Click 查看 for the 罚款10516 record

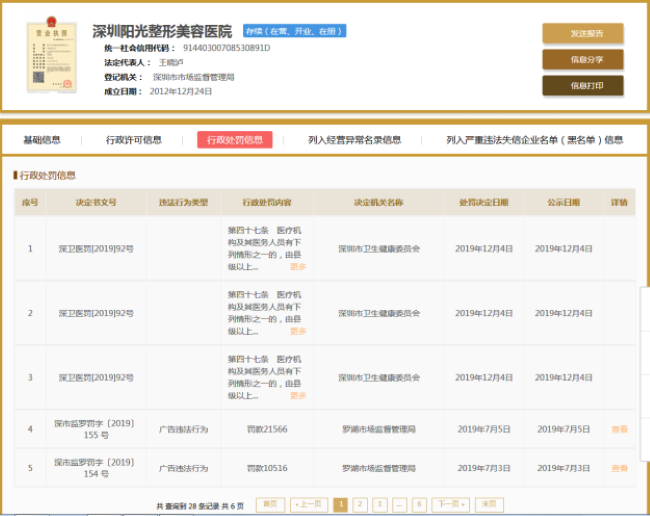(619, 468)
